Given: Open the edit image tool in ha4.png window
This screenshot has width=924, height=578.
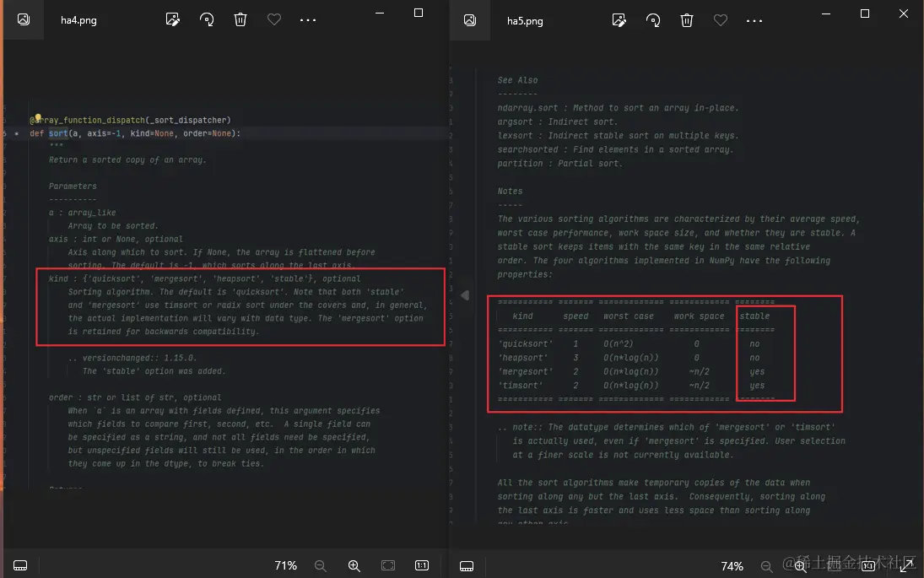Looking at the screenshot, I should pyautogui.click(x=173, y=19).
